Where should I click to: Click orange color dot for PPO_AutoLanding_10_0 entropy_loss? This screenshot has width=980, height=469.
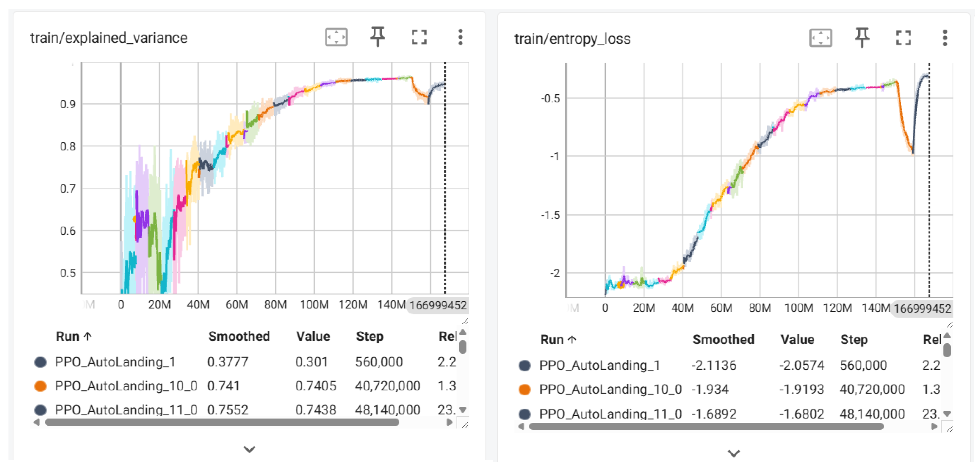pyautogui.click(x=525, y=390)
